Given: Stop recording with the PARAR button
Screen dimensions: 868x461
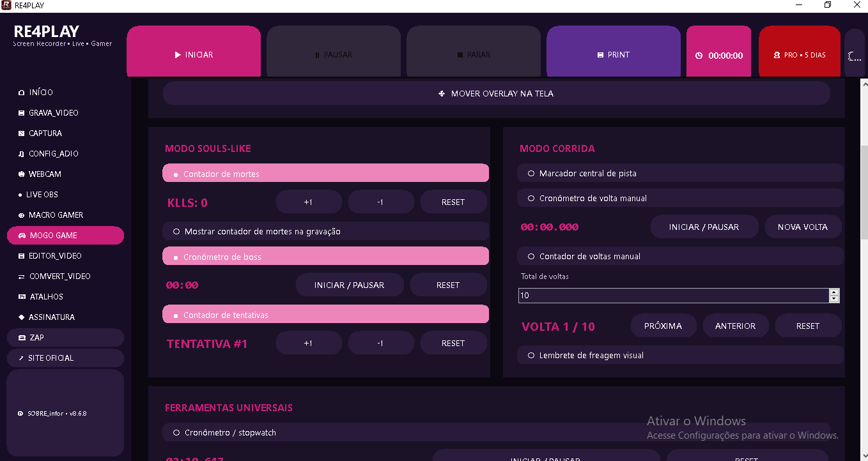Looking at the screenshot, I should point(474,52).
